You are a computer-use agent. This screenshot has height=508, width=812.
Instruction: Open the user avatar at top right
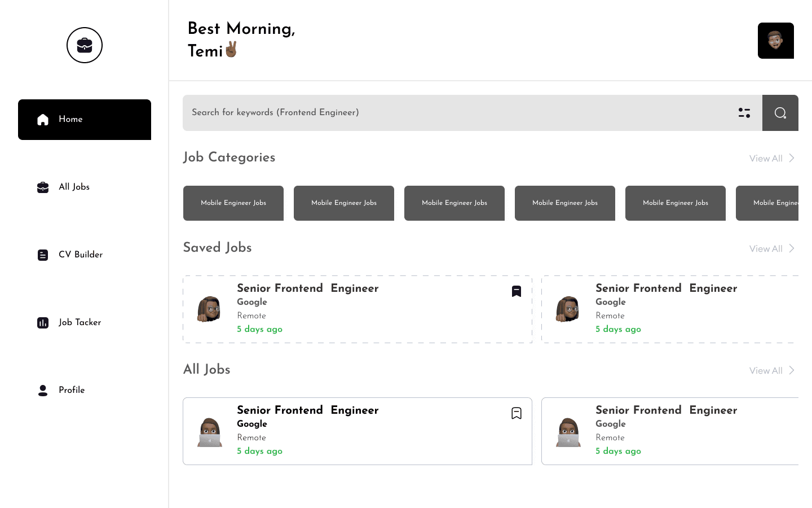[x=775, y=41]
